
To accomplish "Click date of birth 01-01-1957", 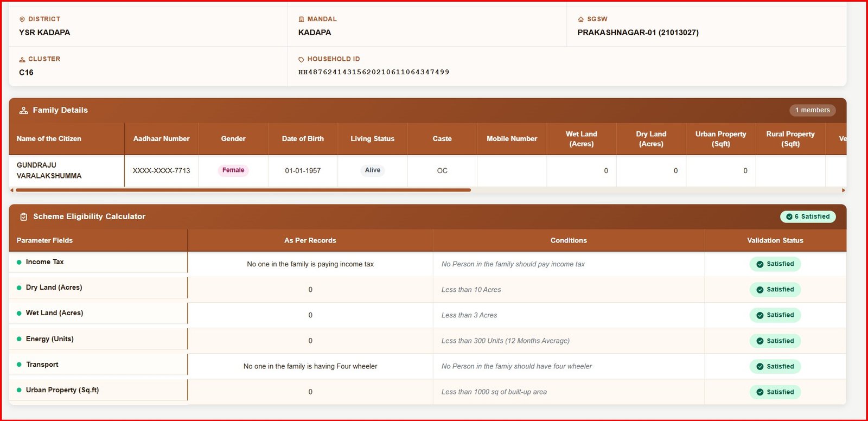I will pyautogui.click(x=303, y=171).
